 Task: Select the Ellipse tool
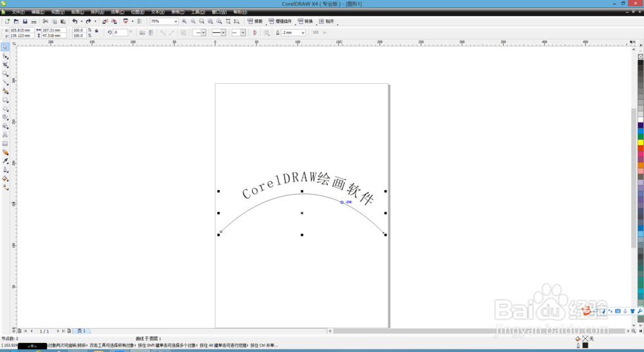point(5,108)
